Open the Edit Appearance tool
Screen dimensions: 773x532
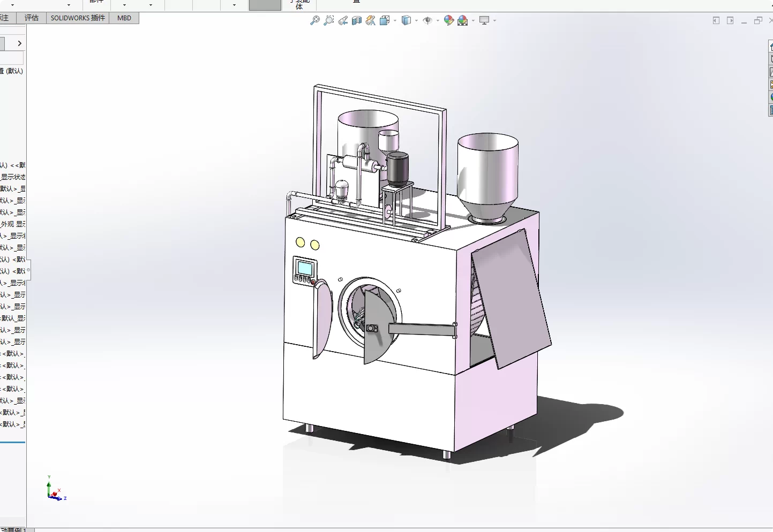[449, 20]
